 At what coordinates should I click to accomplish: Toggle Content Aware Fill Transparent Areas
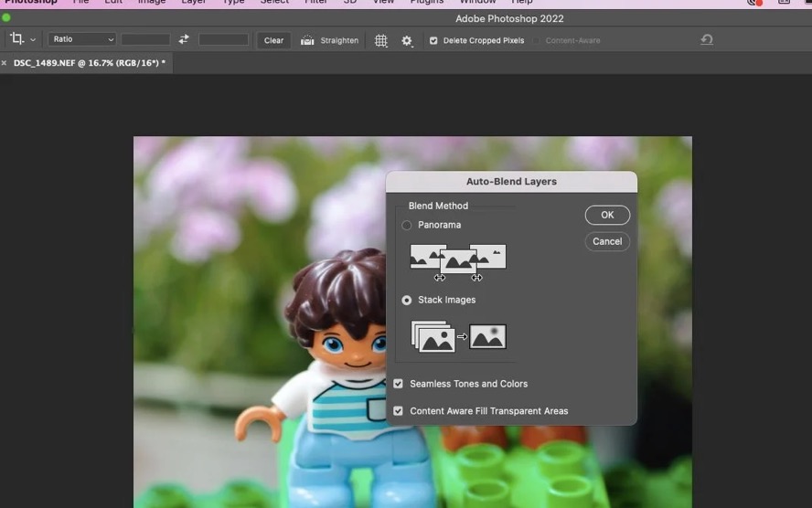pos(398,411)
